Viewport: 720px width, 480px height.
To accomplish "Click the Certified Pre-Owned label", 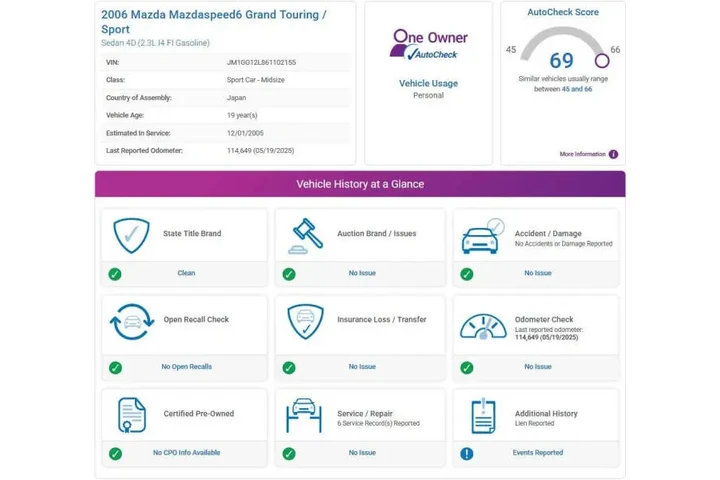I will point(198,413).
